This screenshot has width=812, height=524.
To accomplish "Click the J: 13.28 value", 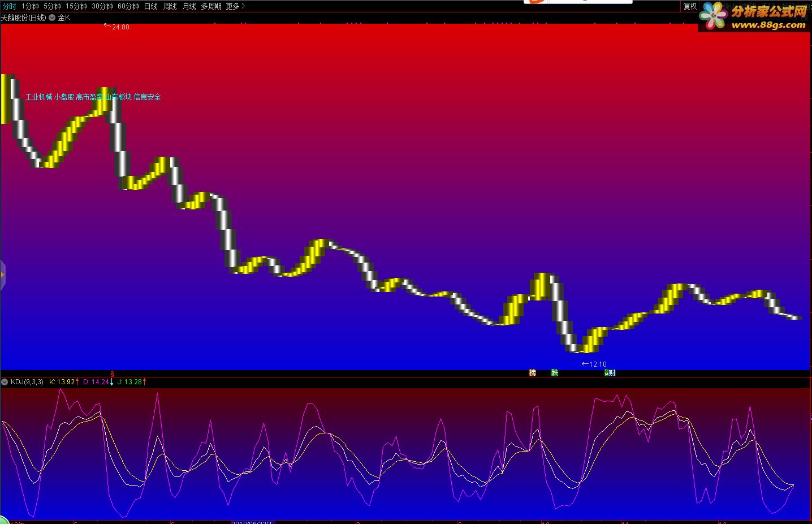I will pos(130,382).
